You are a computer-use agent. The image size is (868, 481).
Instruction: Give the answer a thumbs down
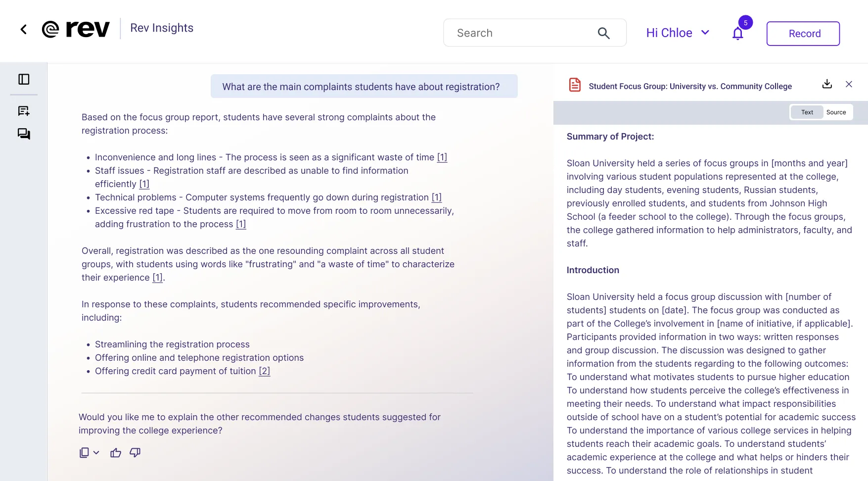point(135,452)
